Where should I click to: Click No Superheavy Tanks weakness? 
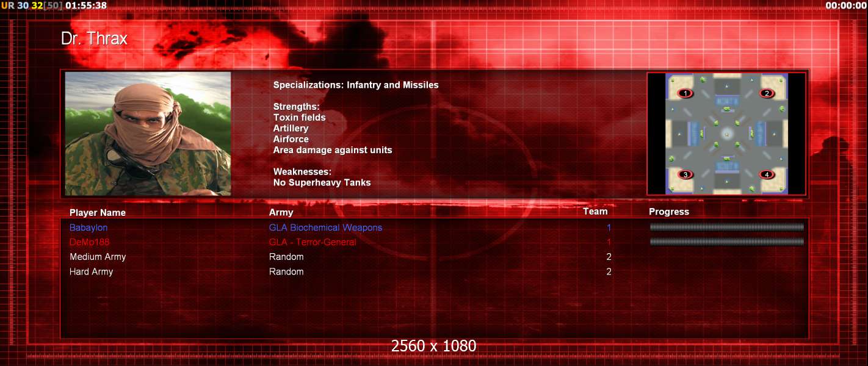(x=322, y=182)
